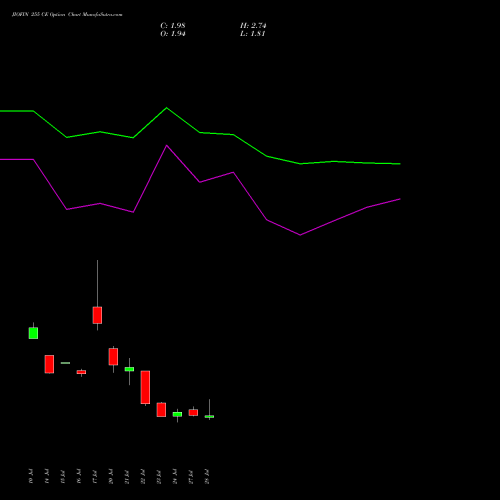The width and height of the screenshot is (500, 500).
Task: Click the open value O: 1.94
Action: point(173,34)
